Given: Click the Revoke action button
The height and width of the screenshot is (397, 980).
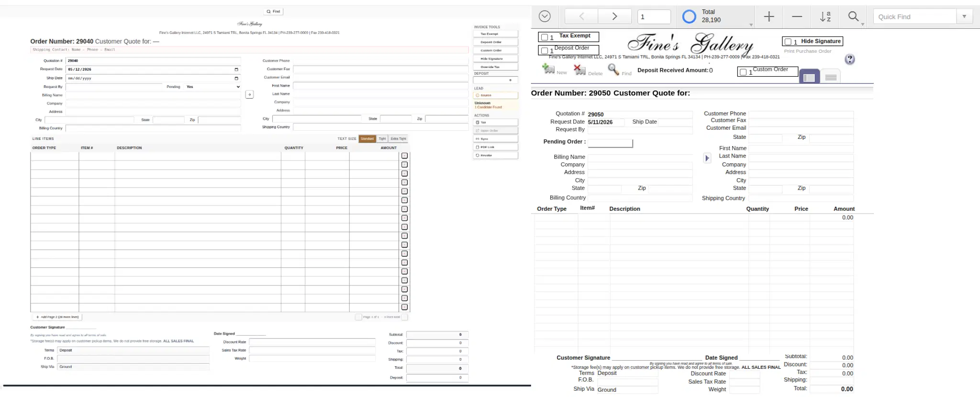Looking at the screenshot, I should [x=495, y=155].
